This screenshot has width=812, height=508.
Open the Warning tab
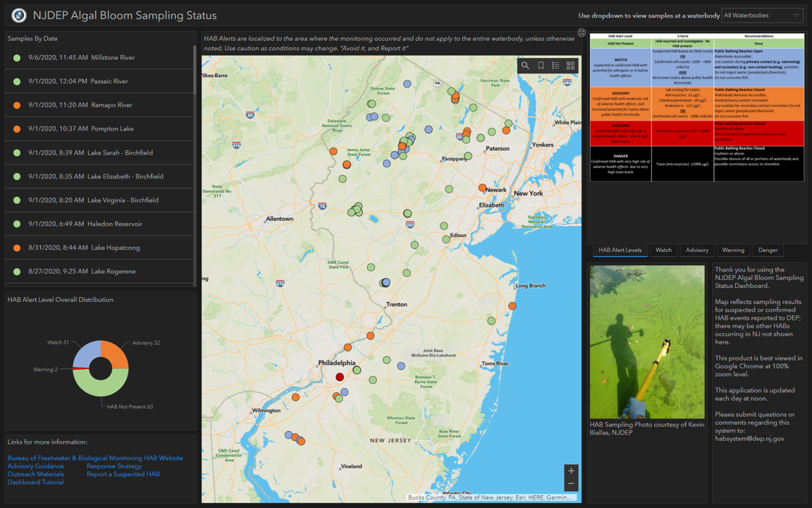coord(733,250)
